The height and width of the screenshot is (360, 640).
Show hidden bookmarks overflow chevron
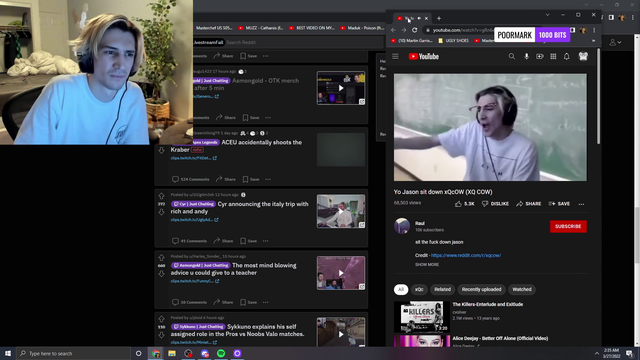pos(593,40)
